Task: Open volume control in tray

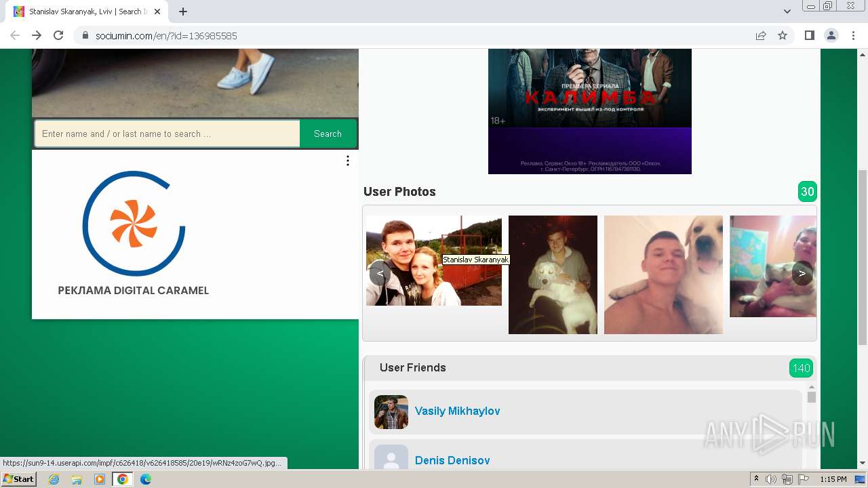Action: [x=770, y=479]
